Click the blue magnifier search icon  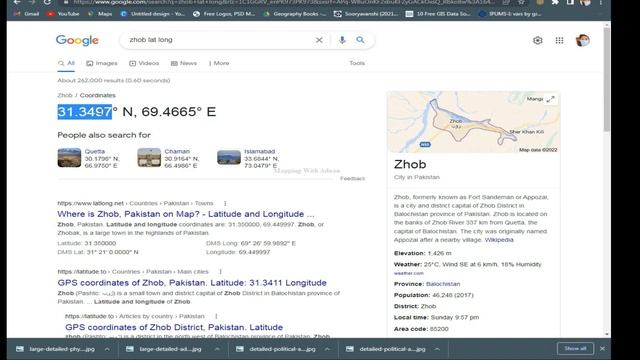[360, 40]
